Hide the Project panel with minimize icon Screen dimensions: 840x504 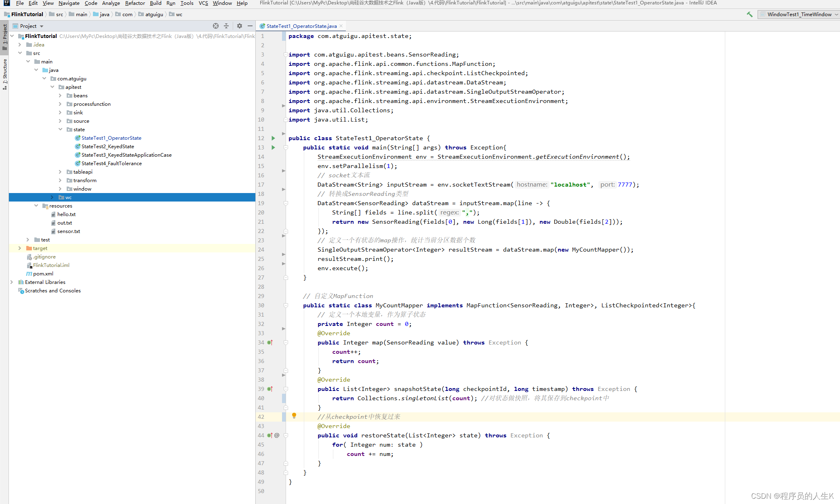point(250,26)
